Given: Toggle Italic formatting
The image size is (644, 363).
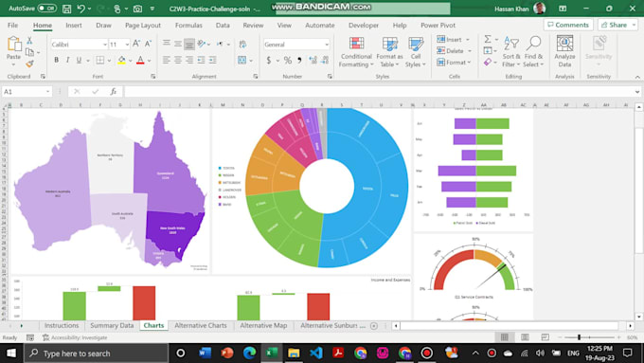Looking at the screenshot, I should click(68, 60).
